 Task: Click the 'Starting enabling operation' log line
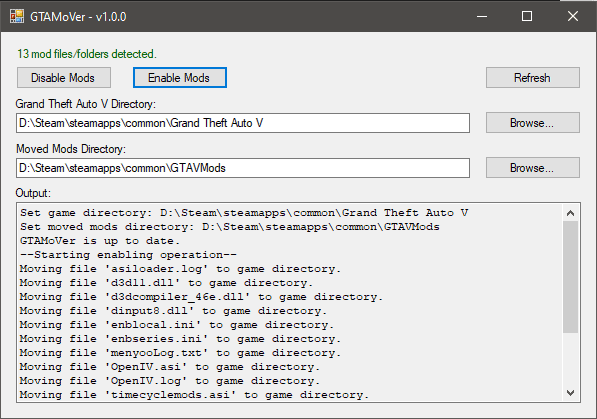click(128, 255)
